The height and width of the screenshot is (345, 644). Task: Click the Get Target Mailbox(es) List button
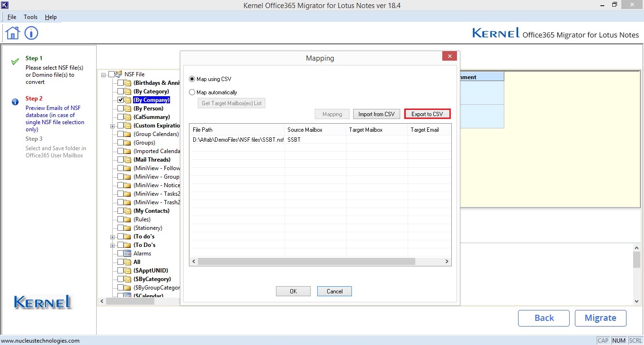tap(232, 103)
